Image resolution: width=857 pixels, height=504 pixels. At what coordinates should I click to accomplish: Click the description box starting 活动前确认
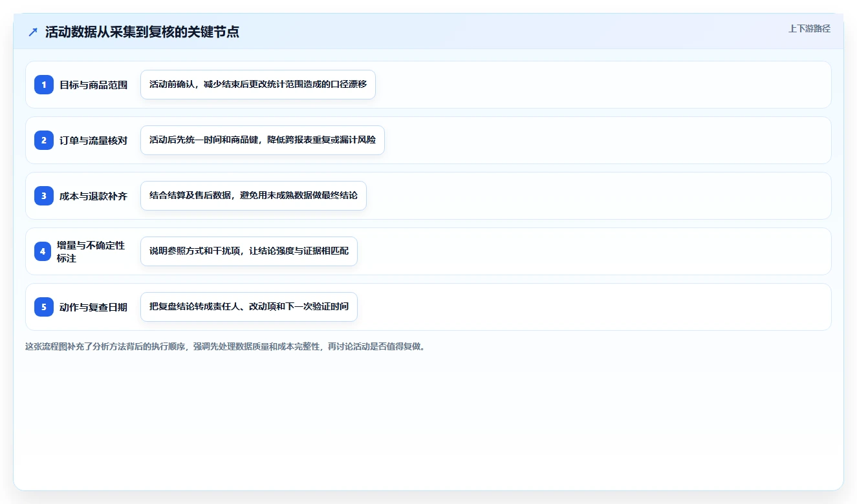258,85
